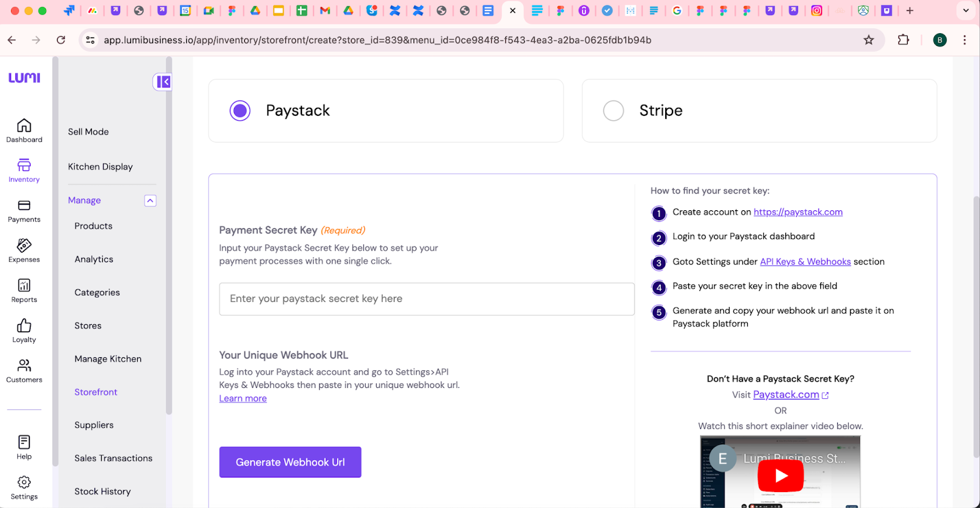Click the Manage menu heading
980x508 pixels.
click(x=85, y=200)
